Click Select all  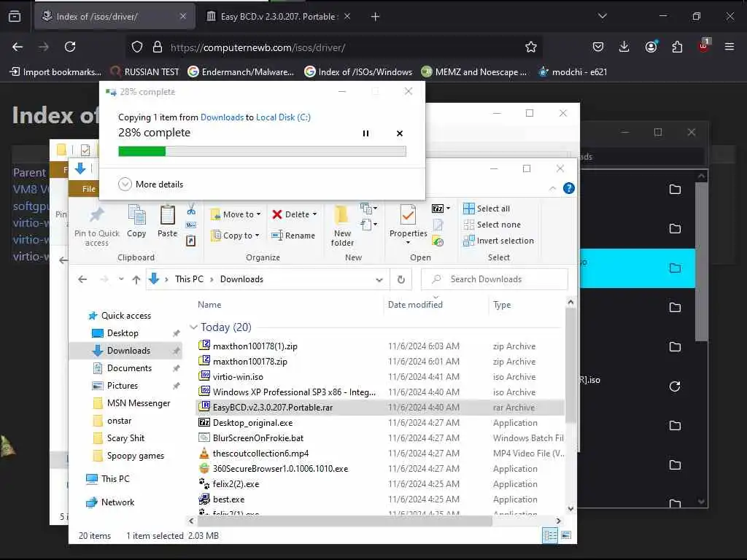pos(487,208)
